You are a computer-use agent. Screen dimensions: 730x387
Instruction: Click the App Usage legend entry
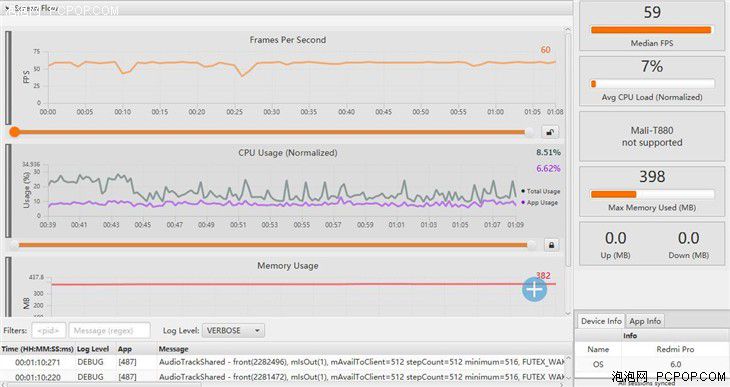click(540, 203)
